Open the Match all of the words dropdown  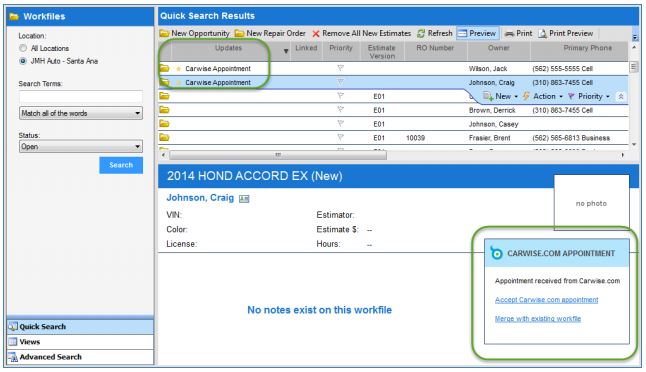pos(81,113)
